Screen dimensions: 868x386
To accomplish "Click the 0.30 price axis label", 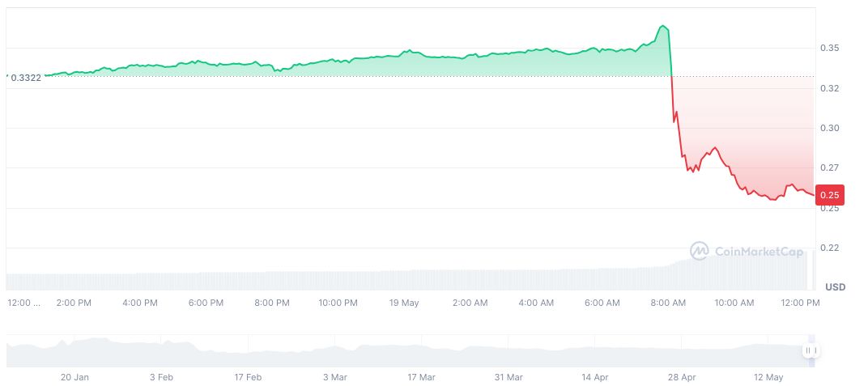I will pyautogui.click(x=829, y=128).
